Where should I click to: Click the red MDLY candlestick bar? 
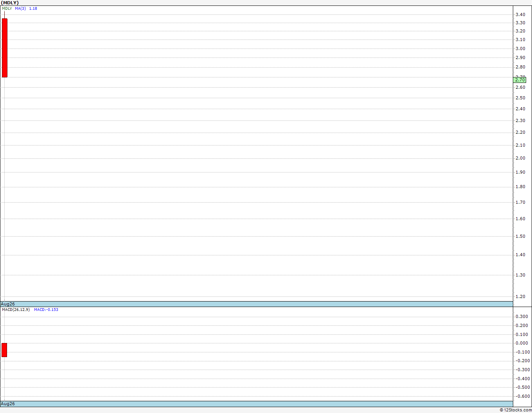(4, 48)
